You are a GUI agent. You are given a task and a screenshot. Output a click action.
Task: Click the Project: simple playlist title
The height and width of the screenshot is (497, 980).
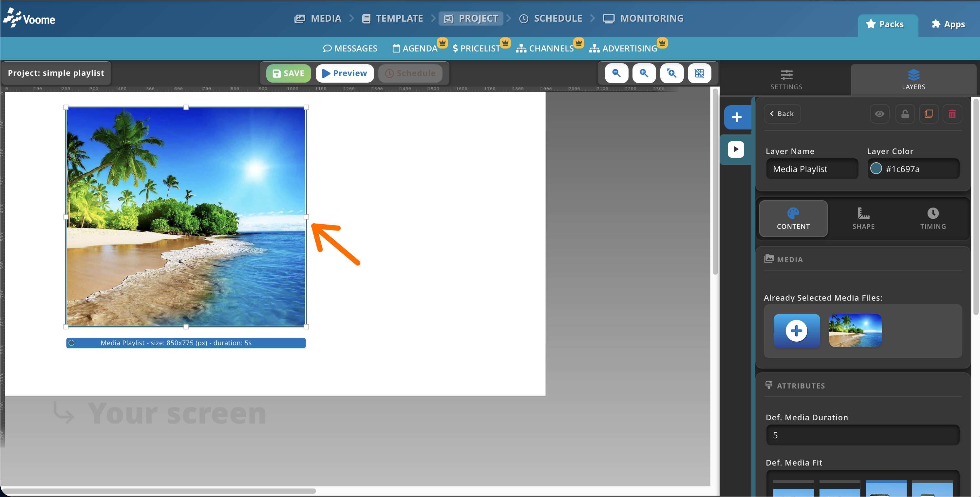56,73
